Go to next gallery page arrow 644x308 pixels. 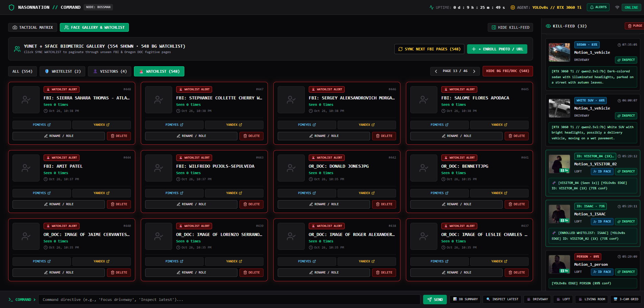tap(474, 71)
